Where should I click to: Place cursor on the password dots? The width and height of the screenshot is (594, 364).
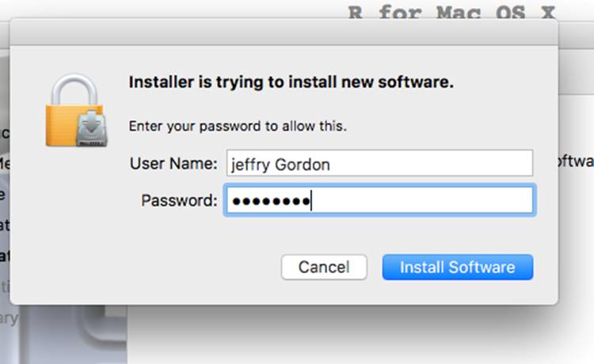coord(269,201)
